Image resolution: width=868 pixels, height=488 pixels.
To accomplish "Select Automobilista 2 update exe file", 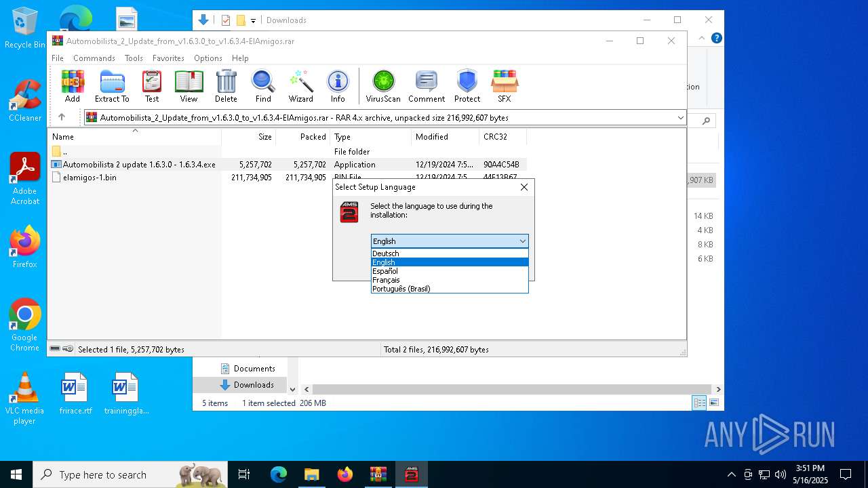I will 288,165.
